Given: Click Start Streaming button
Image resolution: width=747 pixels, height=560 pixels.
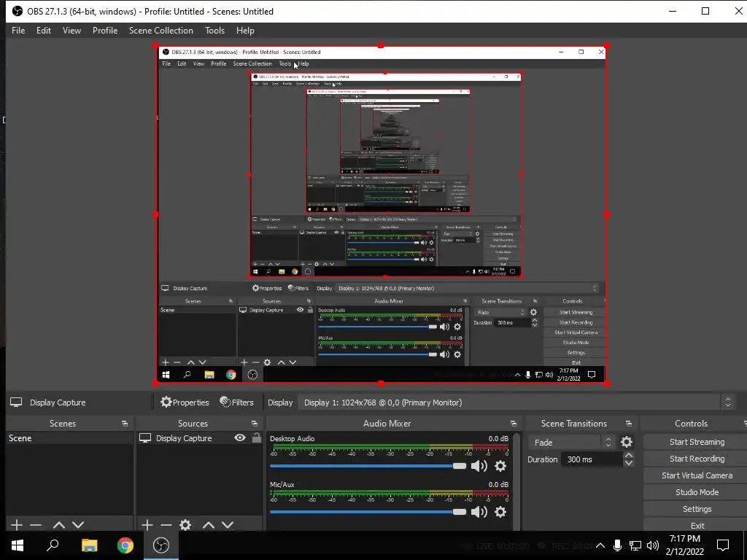Looking at the screenshot, I should coord(696,442).
